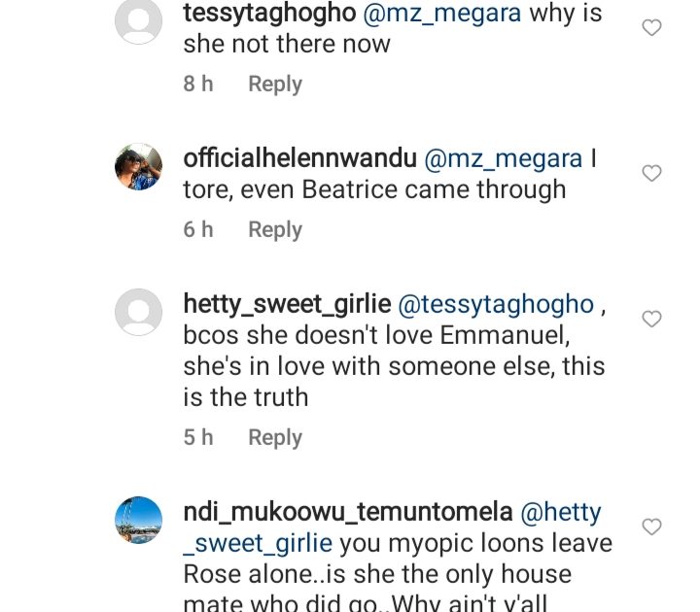Heart ndi_mukoowu_temuntomela's comment

(x=652, y=527)
